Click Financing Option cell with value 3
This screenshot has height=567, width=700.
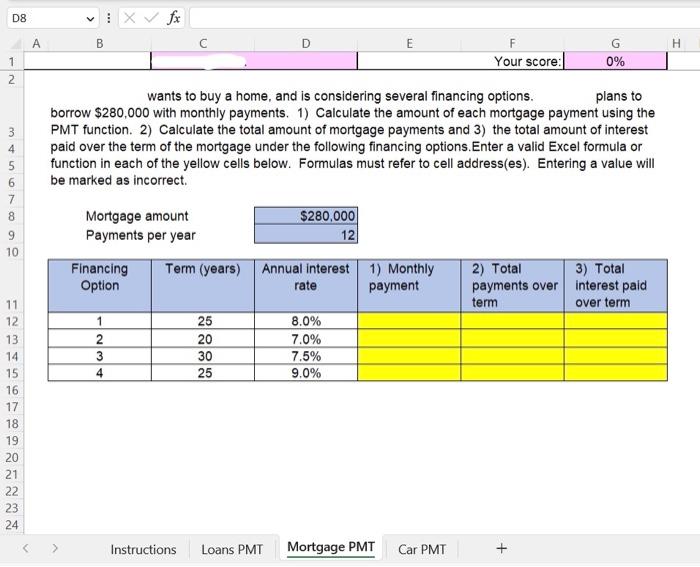(x=100, y=356)
